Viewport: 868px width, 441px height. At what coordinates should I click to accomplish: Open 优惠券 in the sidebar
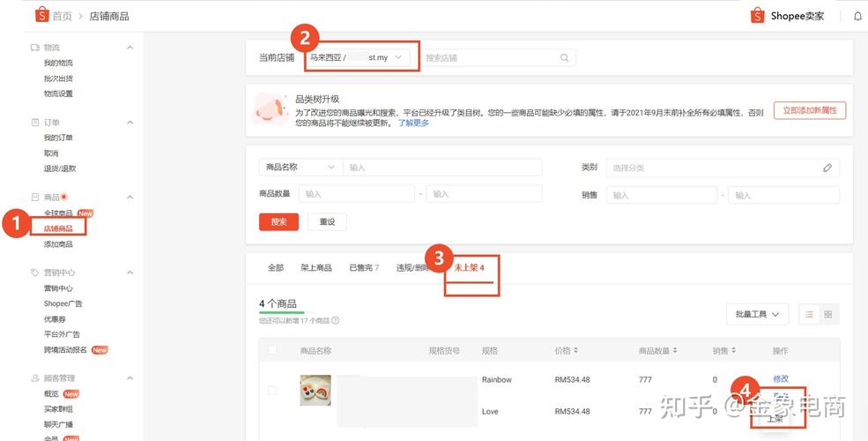(x=55, y=319)
